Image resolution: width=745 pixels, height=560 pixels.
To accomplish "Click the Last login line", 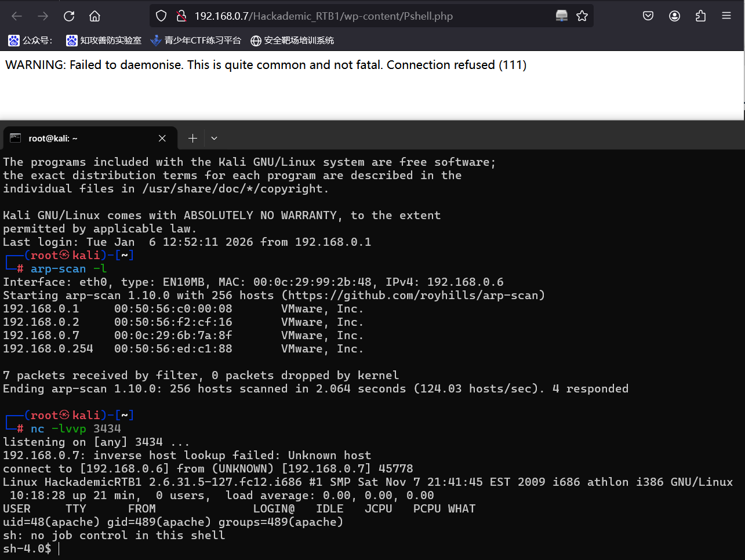I will tap(187, 242).
